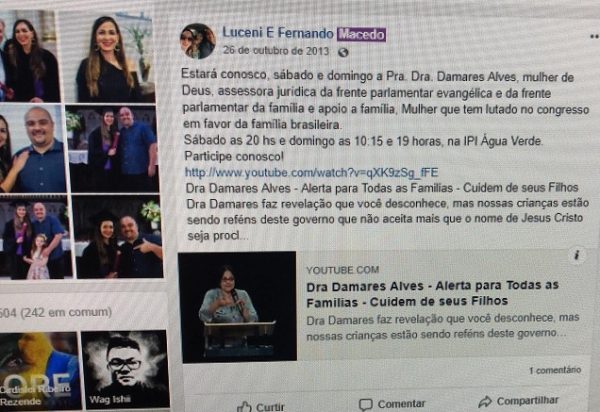
Task: Open the Luceni E Fernando Macedo profile name
Action: (x=304, y=34)
